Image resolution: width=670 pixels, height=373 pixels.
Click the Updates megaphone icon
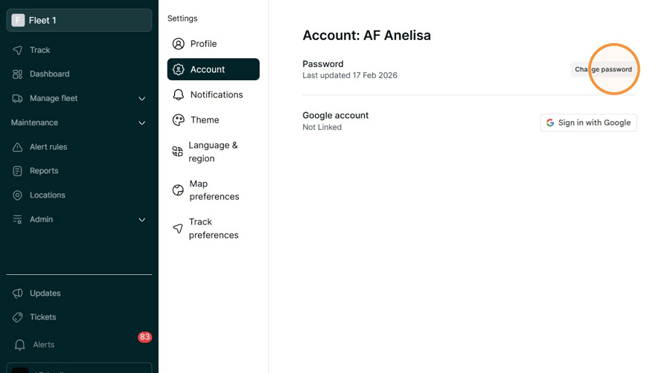(18, 294)
